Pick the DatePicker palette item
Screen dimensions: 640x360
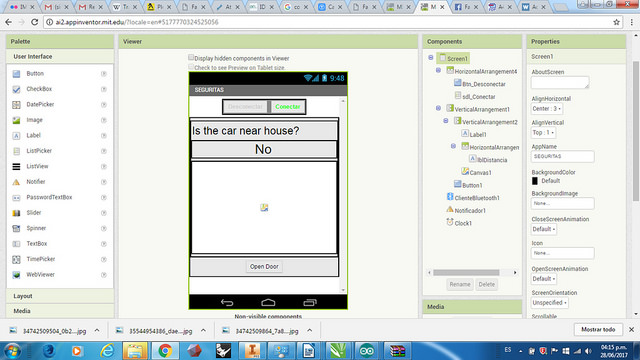(x=40, y=104)
